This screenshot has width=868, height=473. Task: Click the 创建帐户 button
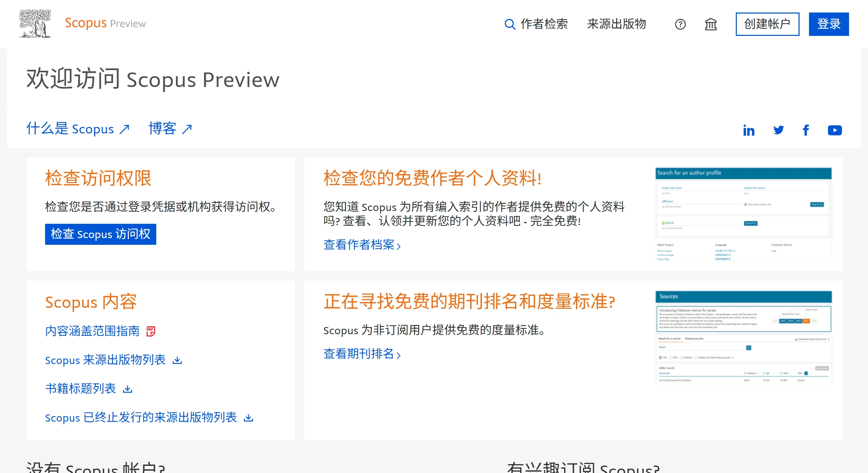tap(767, 24)
